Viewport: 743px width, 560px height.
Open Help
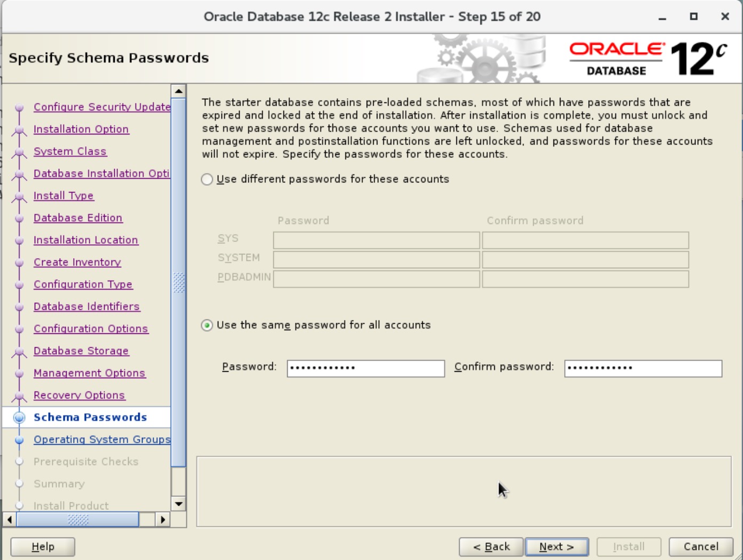(x=43, y=547)
